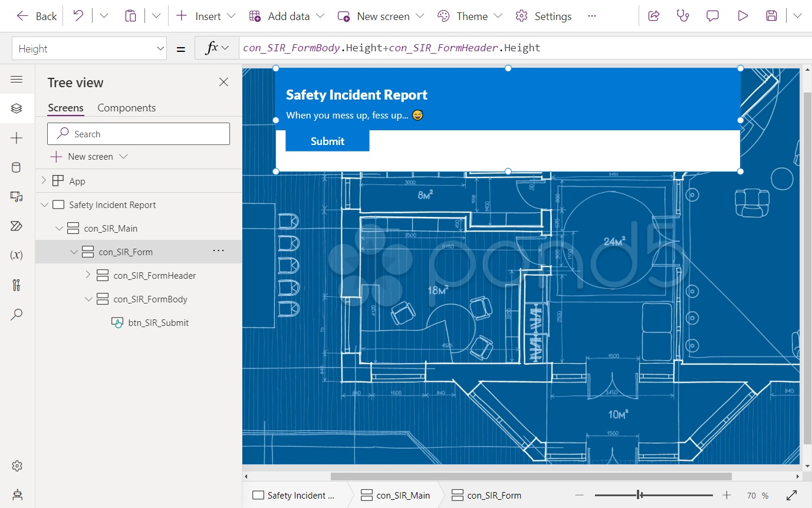Open the Variables panel

(17, 255)
